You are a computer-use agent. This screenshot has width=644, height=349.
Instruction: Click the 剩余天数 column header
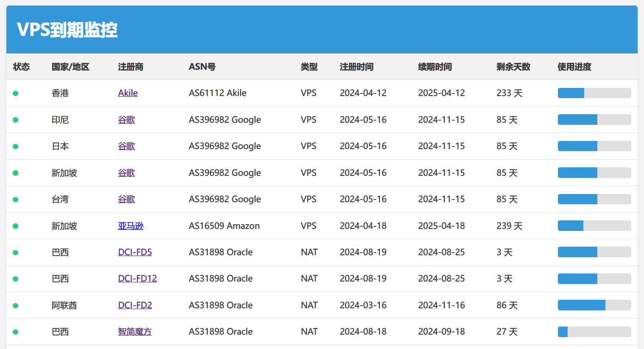513,67
